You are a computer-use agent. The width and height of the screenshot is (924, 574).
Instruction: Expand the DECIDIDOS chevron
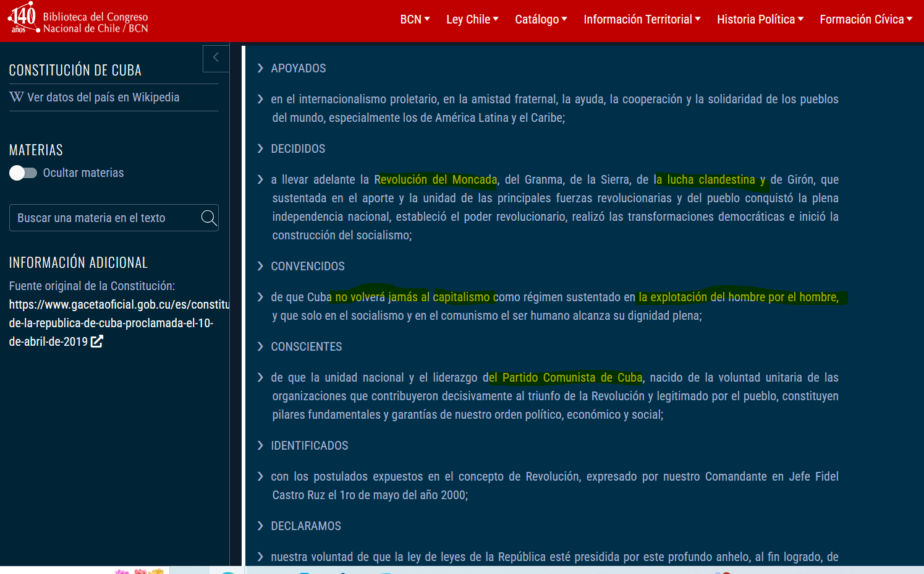point(260,148)
